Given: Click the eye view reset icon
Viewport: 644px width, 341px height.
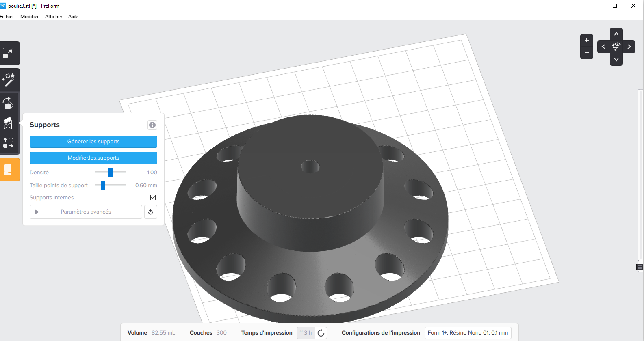Looking at the screenshot, I should coord(616,47).
